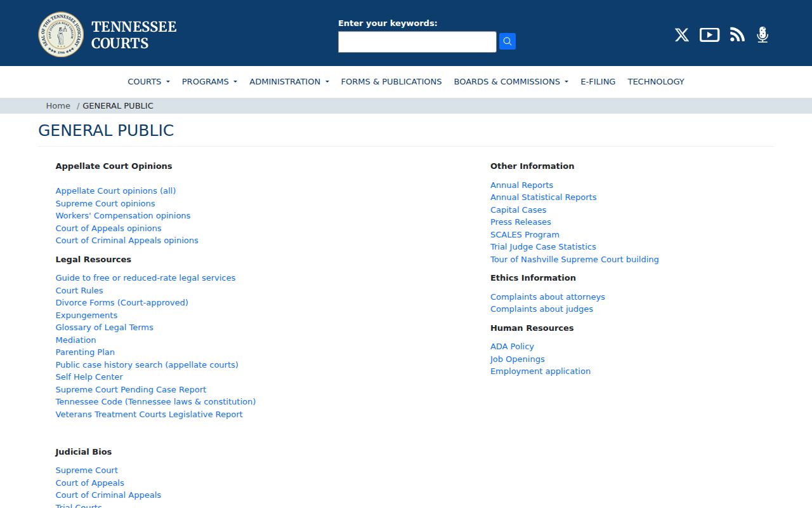812x508 pixels.
Task: View the Glossary of Legal Terms
Action: pyautogui.click(x=105, y=327)
